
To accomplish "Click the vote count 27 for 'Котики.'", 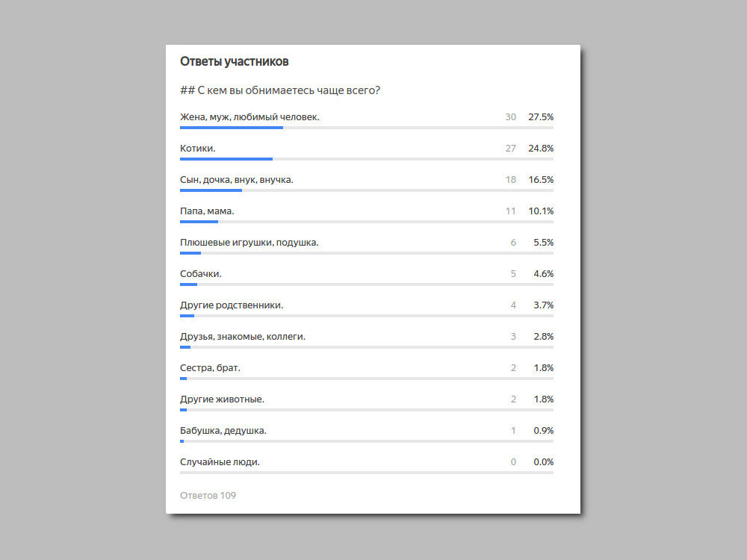I will pos(511,149).
